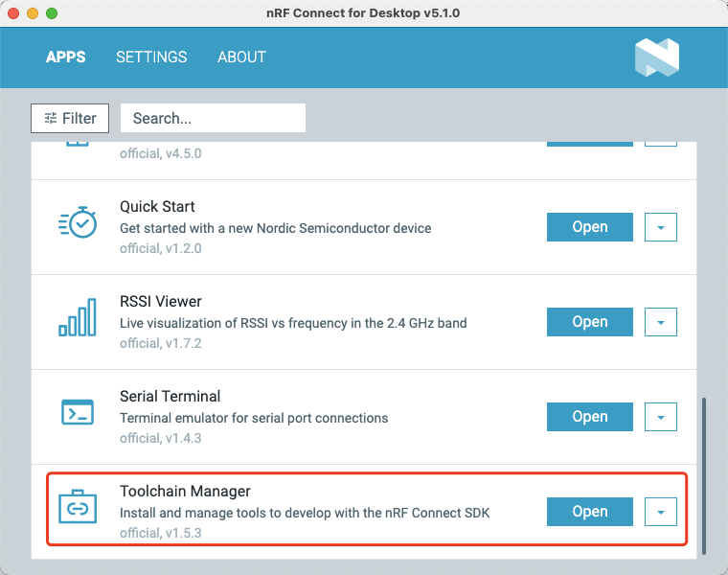Open the Filter options
The width and height of the screenshot is (728, 575).
[70, 119]
